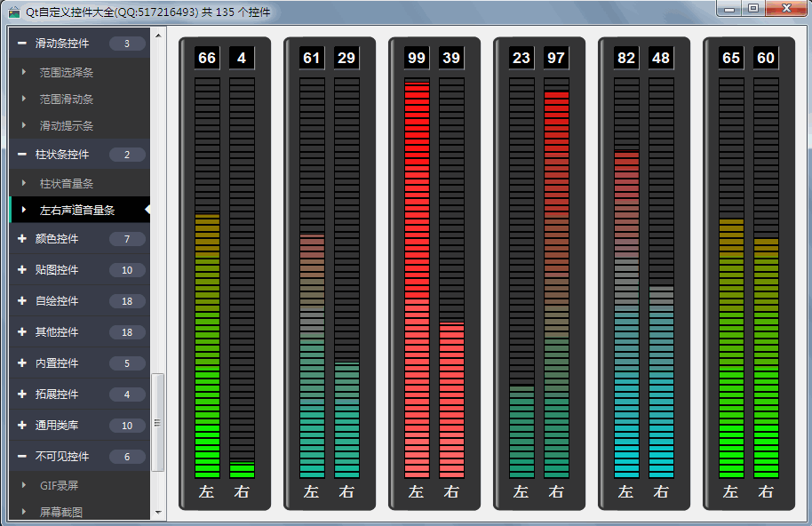Screen dimensions: 812x526
Task: Select 滑动提示条 in the sidebar
Action: [x=67, y=126]
